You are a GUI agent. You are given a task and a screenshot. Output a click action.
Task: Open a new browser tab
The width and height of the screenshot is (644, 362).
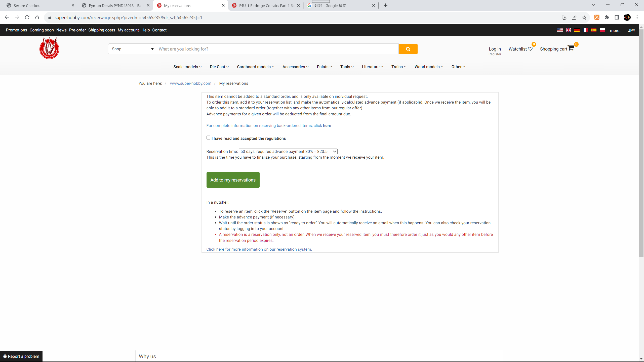tap(385, 5)
